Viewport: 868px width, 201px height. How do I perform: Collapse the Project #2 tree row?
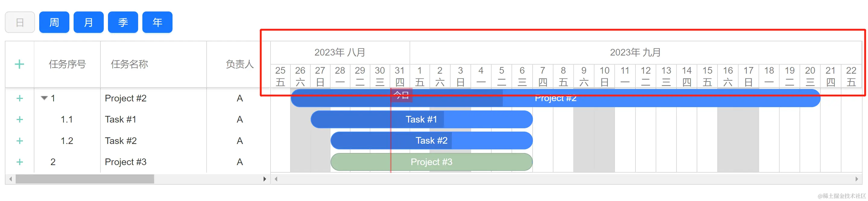(x=44, y=98)
